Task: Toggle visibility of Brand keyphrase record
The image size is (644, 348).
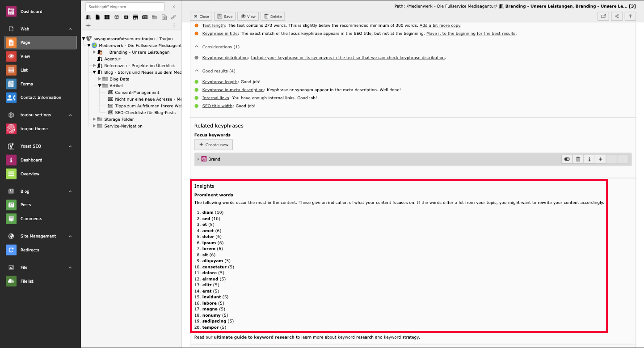Action: [x=567, y=159]
